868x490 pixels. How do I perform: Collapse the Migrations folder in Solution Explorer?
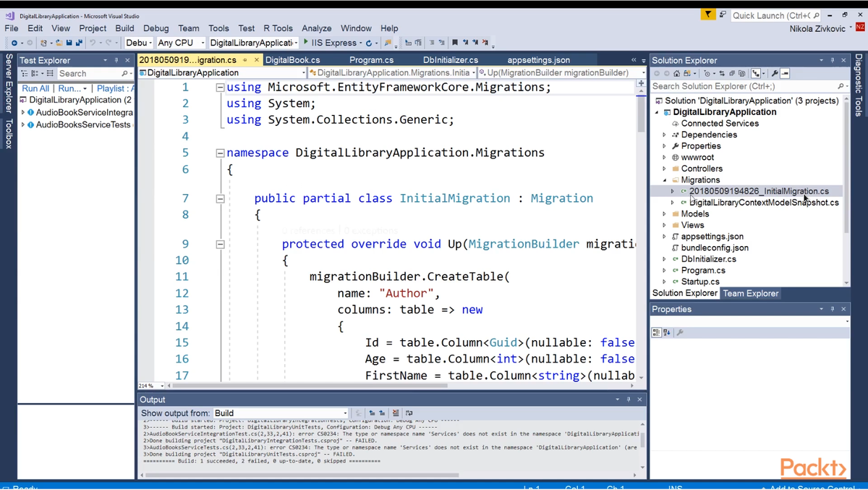[x=665, y=179]
